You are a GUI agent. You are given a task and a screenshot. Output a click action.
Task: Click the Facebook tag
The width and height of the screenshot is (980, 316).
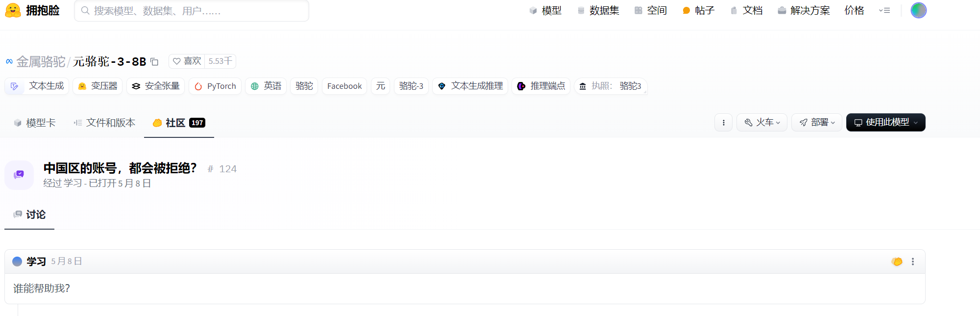(x=344, y=86)
